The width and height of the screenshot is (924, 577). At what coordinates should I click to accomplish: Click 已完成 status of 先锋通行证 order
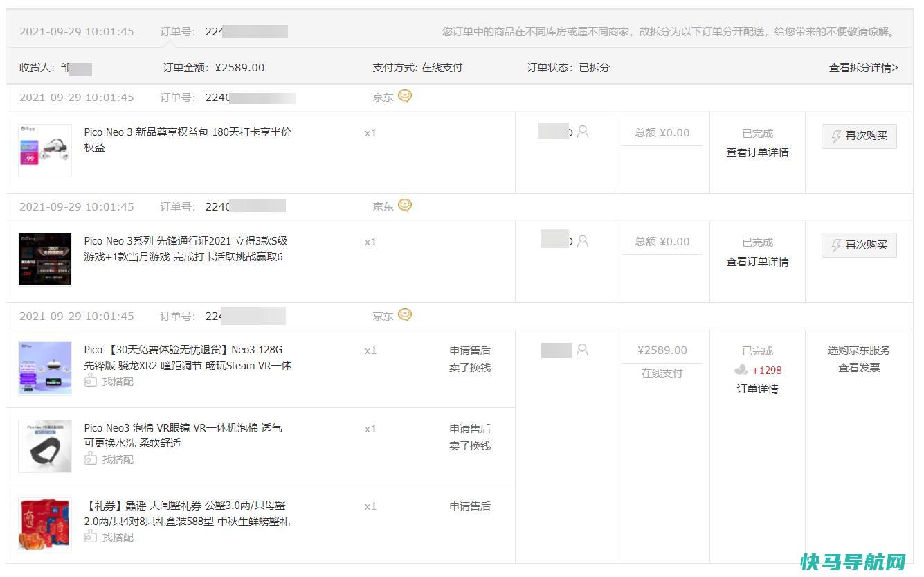(757, 242)
